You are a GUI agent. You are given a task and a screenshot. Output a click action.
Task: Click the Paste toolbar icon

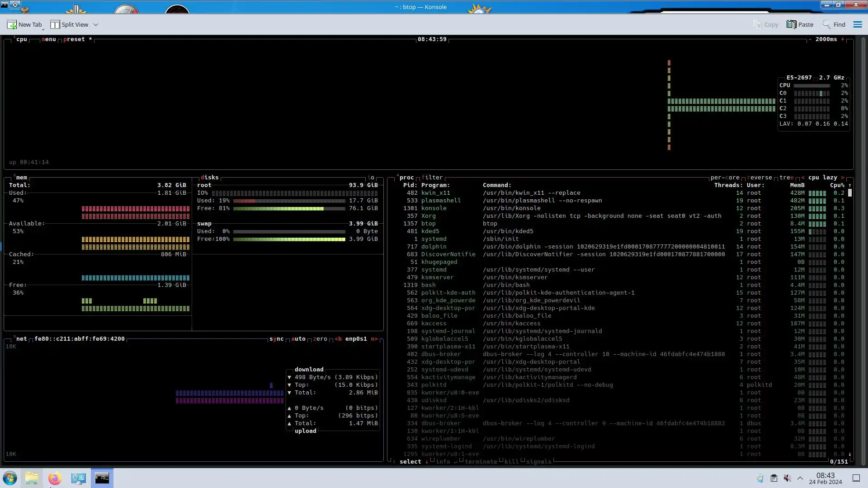(x=791, y=25)
